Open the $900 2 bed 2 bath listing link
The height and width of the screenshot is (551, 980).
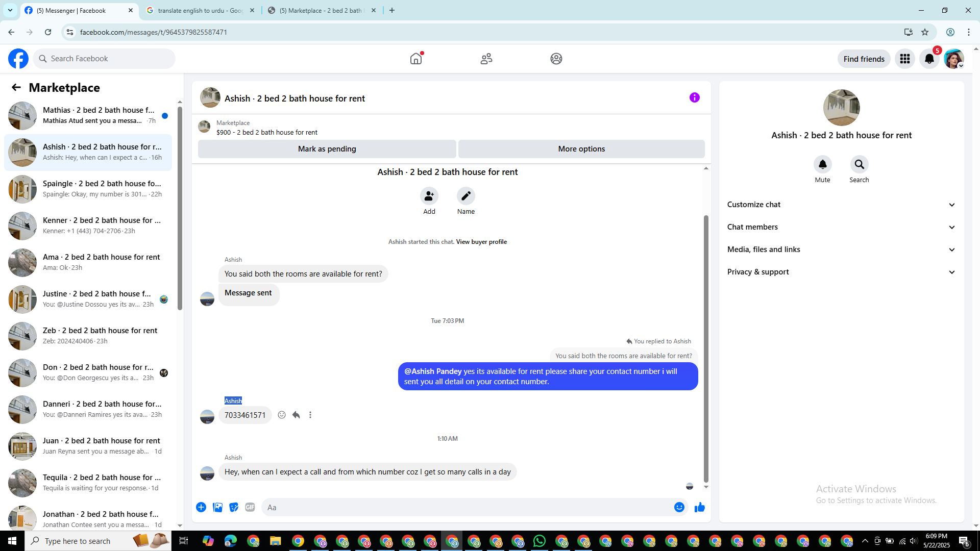(266, 132)
